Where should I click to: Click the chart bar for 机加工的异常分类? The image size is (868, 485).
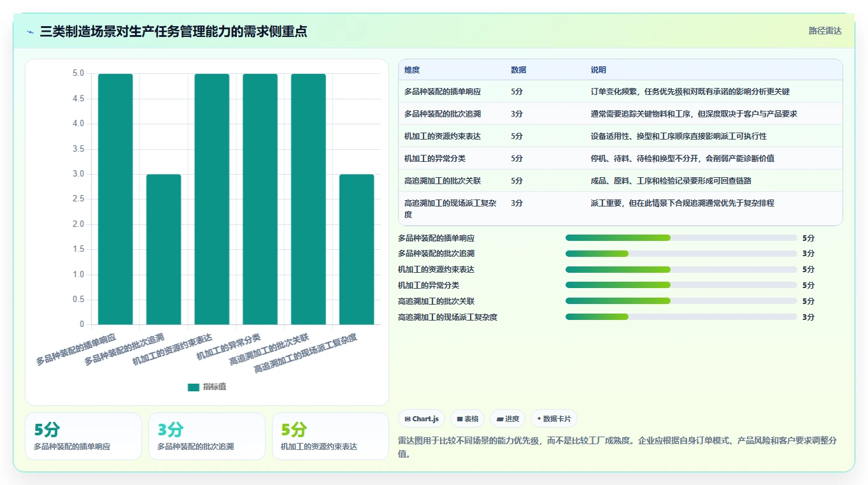tap(260, 199)
